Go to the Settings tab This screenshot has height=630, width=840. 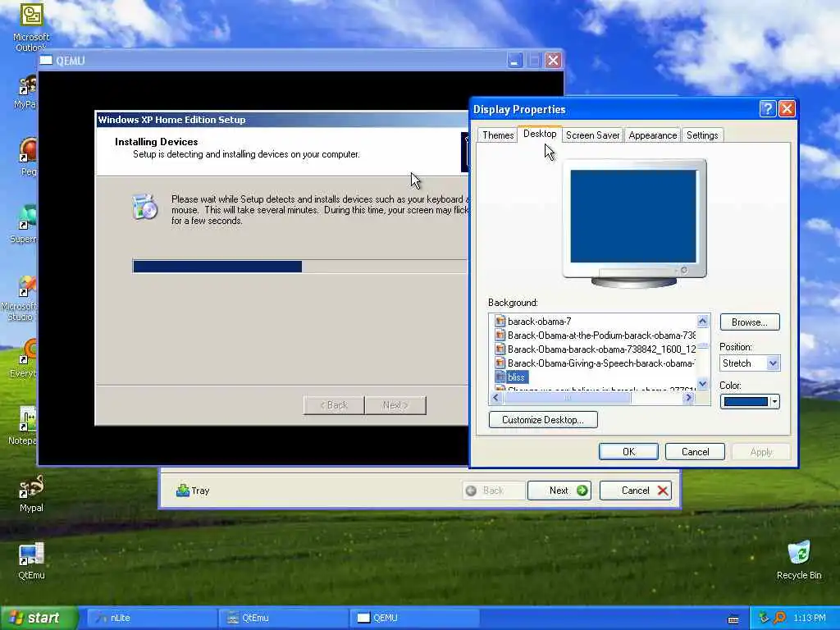[702, 135]
